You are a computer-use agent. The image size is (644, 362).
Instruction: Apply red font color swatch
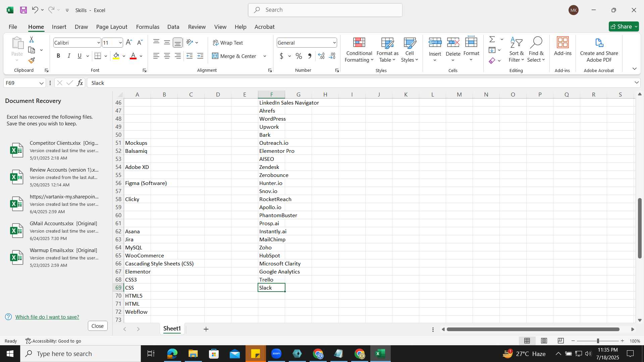click(x=133, y=56)
